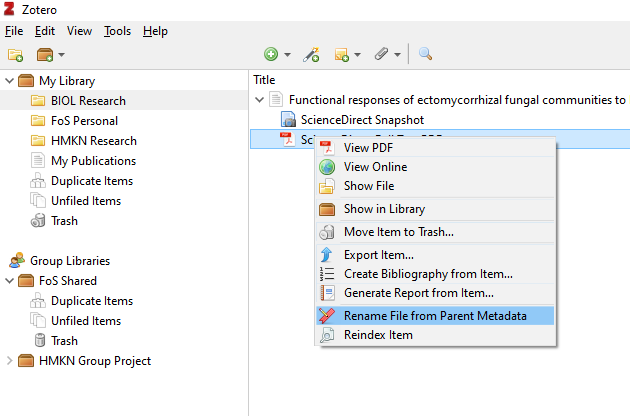Choose Generate Report from Item
This screenshot has width=630, height=416.
(436, 293)
